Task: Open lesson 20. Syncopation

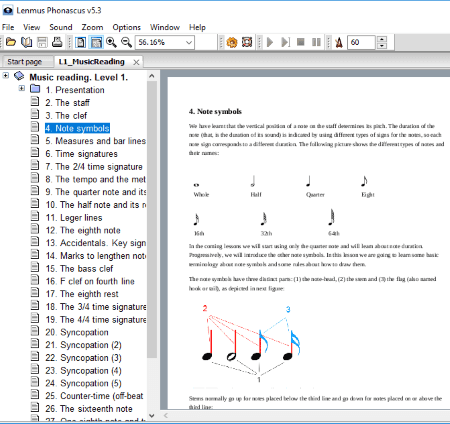Action: (x=77, y=332)
